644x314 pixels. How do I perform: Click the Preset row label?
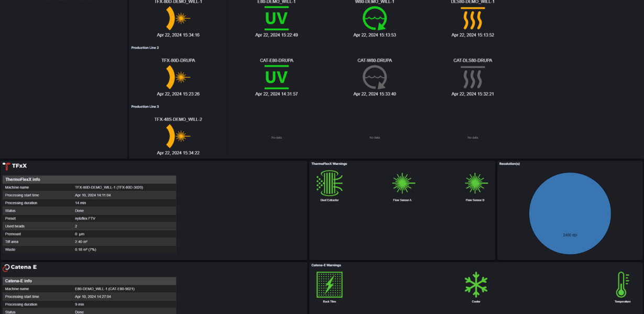click(10, 218)
